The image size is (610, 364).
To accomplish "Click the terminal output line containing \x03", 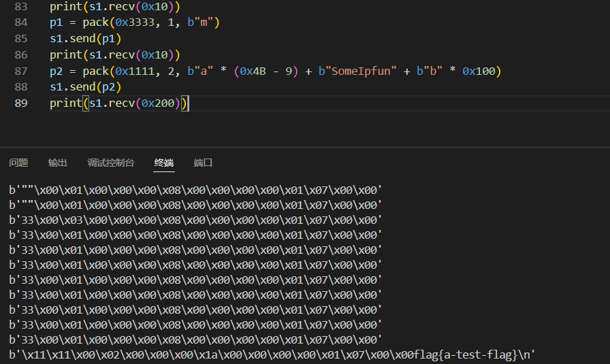I will pos(195,220).
